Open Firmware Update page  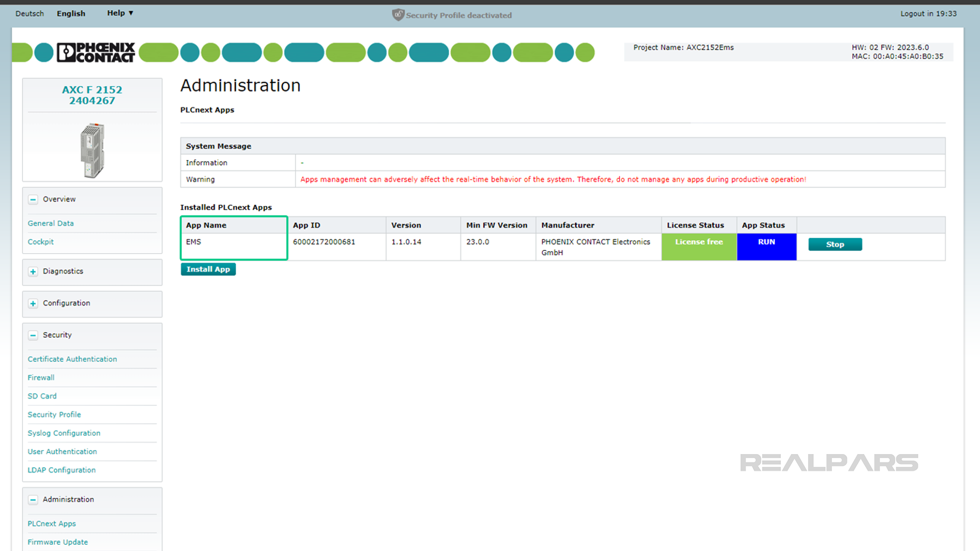click(57, 542)
